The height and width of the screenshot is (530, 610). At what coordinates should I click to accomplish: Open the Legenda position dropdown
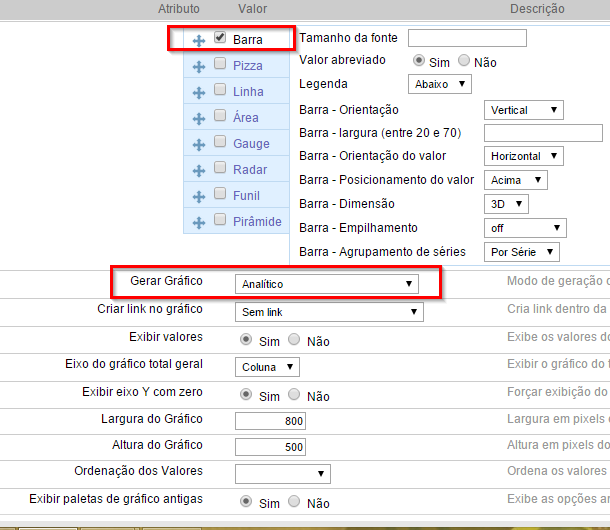click(439, 84)
